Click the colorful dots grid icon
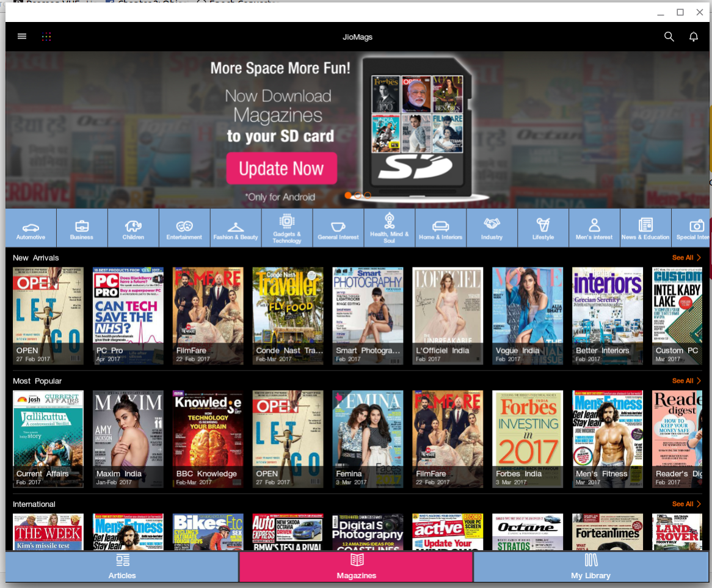Screen dimensions: 712x588 [46, 37]
